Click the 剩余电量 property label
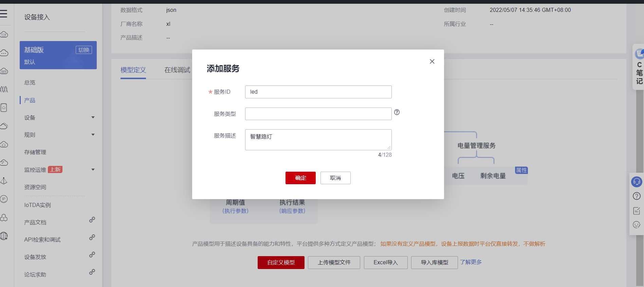Image resolution: width=644 pixels, height=287 pixels. 493,176
